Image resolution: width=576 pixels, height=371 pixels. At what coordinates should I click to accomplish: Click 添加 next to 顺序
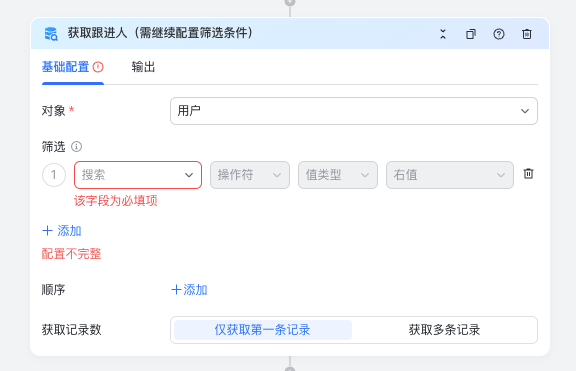pyautogui.click(x=189, y=290)
